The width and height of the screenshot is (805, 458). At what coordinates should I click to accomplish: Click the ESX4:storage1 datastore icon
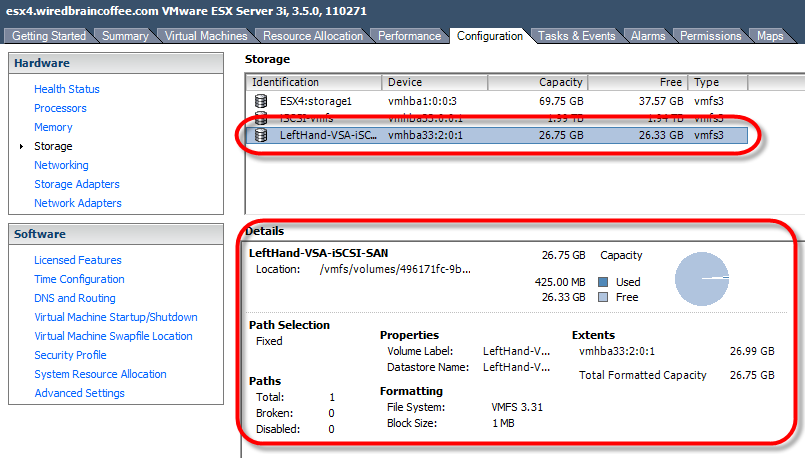tap(261, 101)
